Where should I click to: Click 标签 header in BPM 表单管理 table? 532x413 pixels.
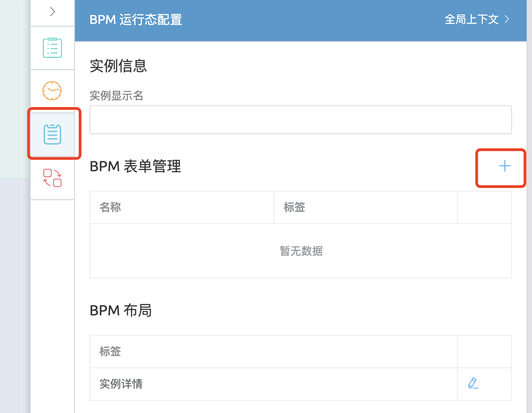click(x=294, y=207)
